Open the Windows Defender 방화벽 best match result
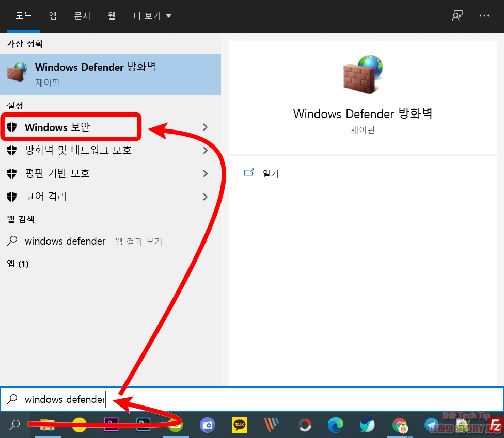 pyautogui.click(x=111, y=74)
